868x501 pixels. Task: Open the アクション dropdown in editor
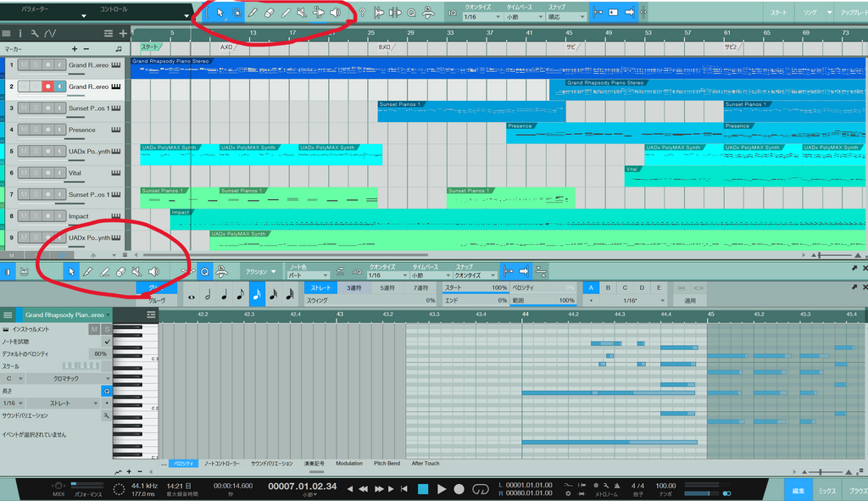tap(261, 272)
